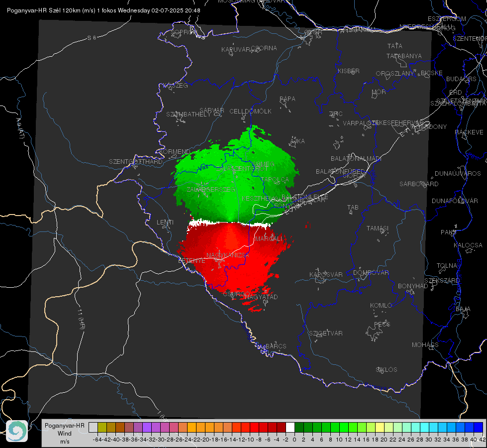Select the BAJA town label
The width and height of the screenshot is (487, 448).
[x=463, y=309]
